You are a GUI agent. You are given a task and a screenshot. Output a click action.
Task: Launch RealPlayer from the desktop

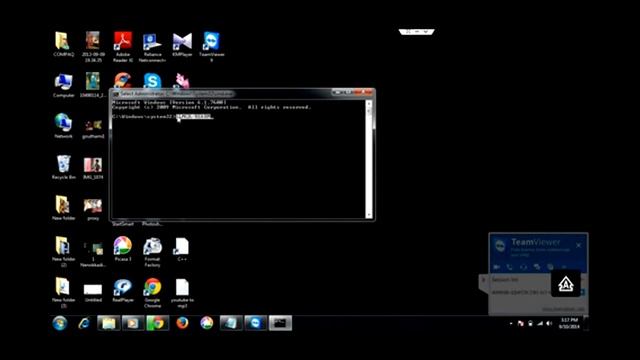(x=123, y=290)
